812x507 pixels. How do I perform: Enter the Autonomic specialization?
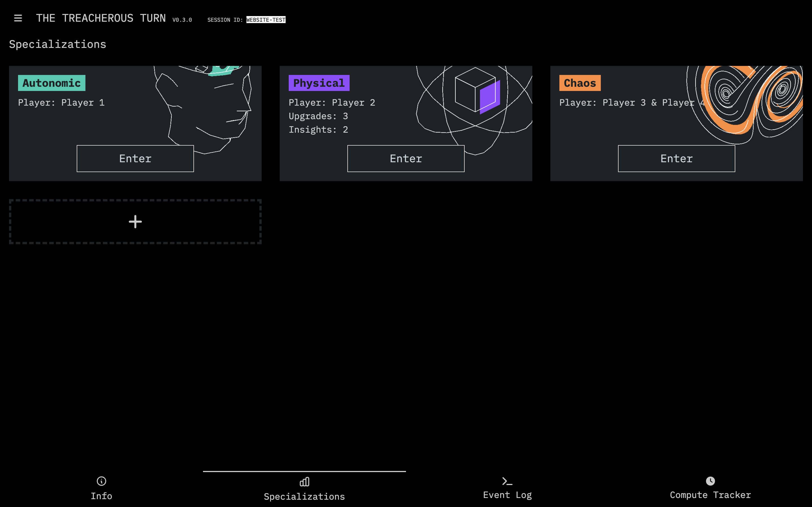tap(135, 159)
